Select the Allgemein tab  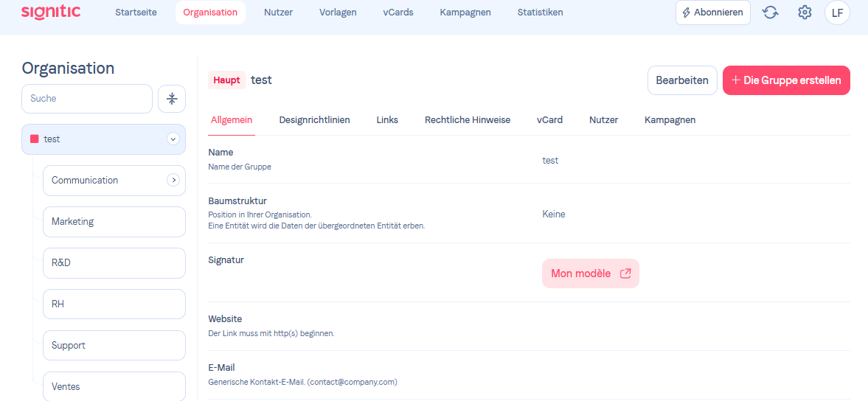click(232, 120)
